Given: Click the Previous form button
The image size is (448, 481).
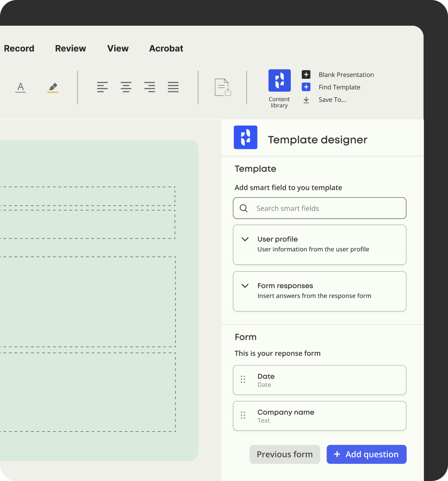Looking at the screenshot, I should point(285,454).
